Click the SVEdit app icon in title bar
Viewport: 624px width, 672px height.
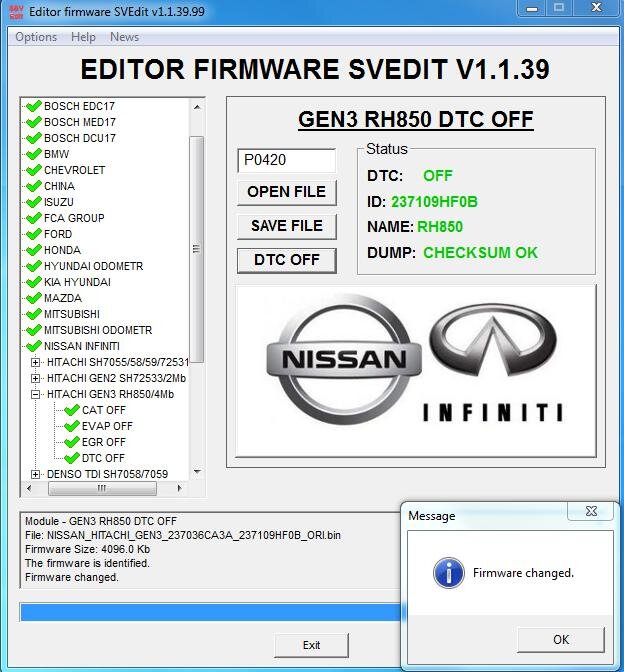coord(16,12)
